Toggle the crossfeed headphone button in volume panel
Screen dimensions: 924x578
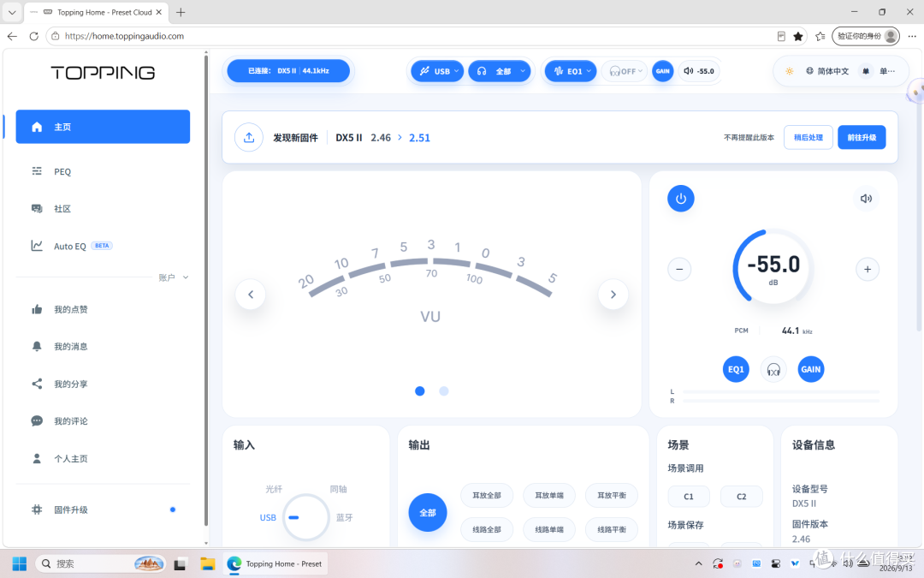point(773,369)
